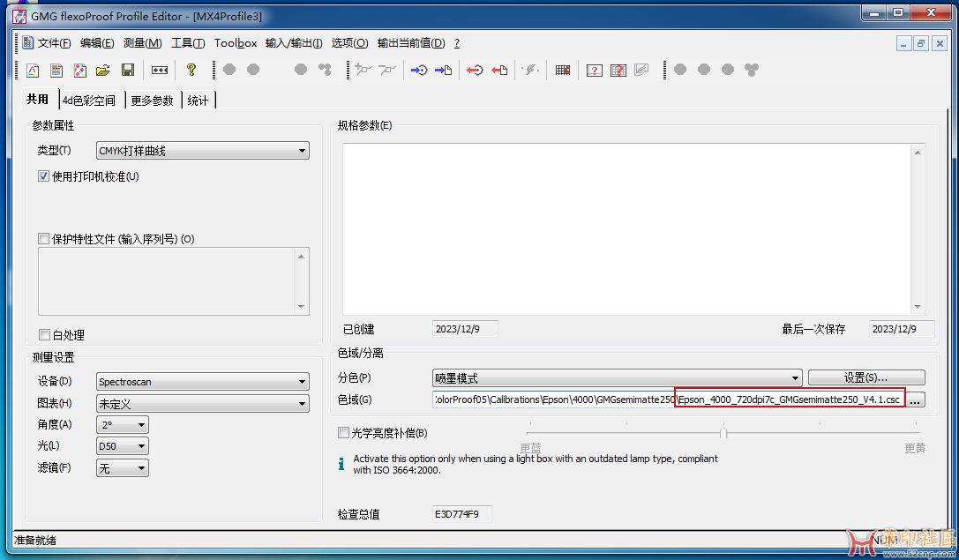959x560 pixels.
Task: Open the 角度 dropdown showing 2°
Action: 123,425
